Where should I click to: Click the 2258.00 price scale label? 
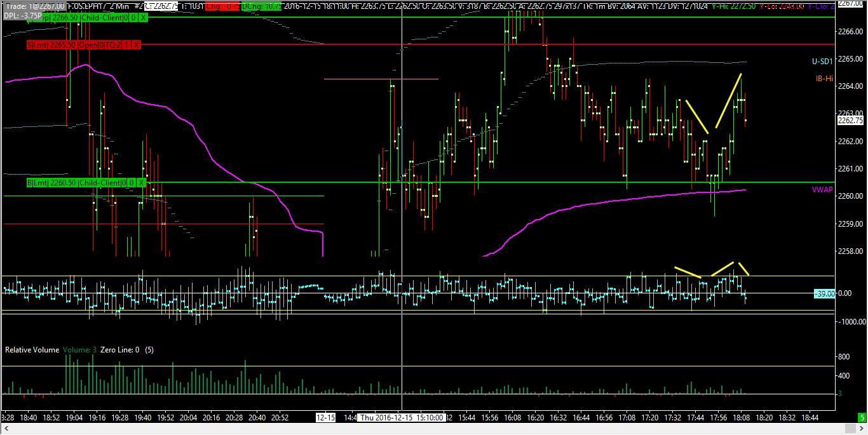(850, 251)
